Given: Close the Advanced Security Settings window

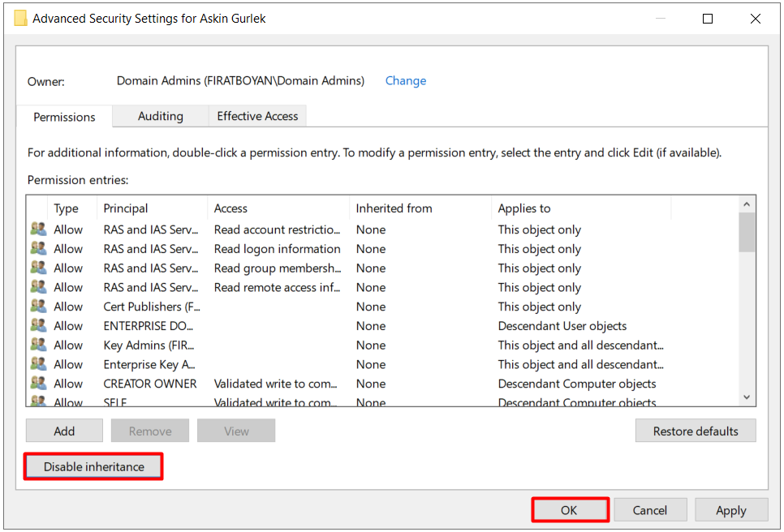Looking at the screenshot, I should coord(756,19).
